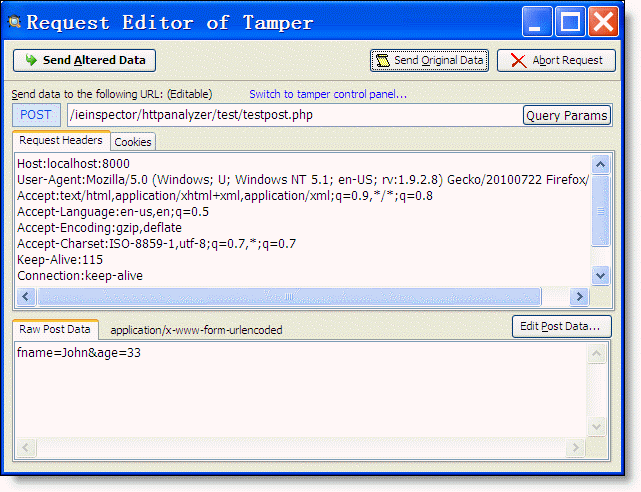Click the Accept:text/html header line
641x492 pixels.
point(225,196)
